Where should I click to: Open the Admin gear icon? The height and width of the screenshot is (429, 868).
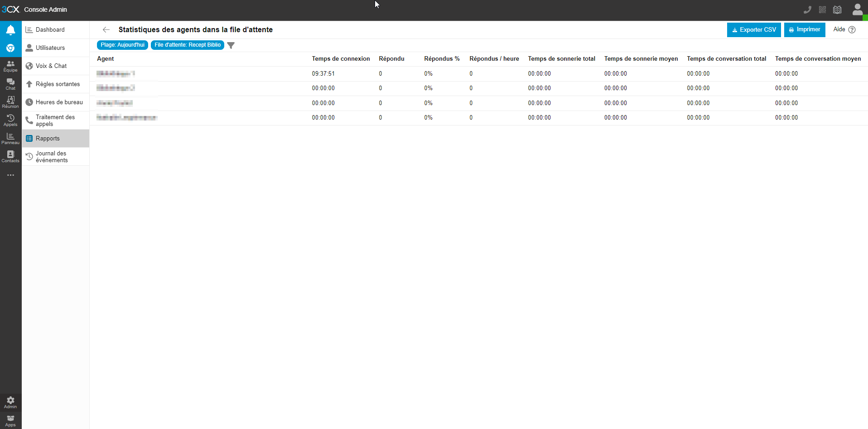(10, 402)
